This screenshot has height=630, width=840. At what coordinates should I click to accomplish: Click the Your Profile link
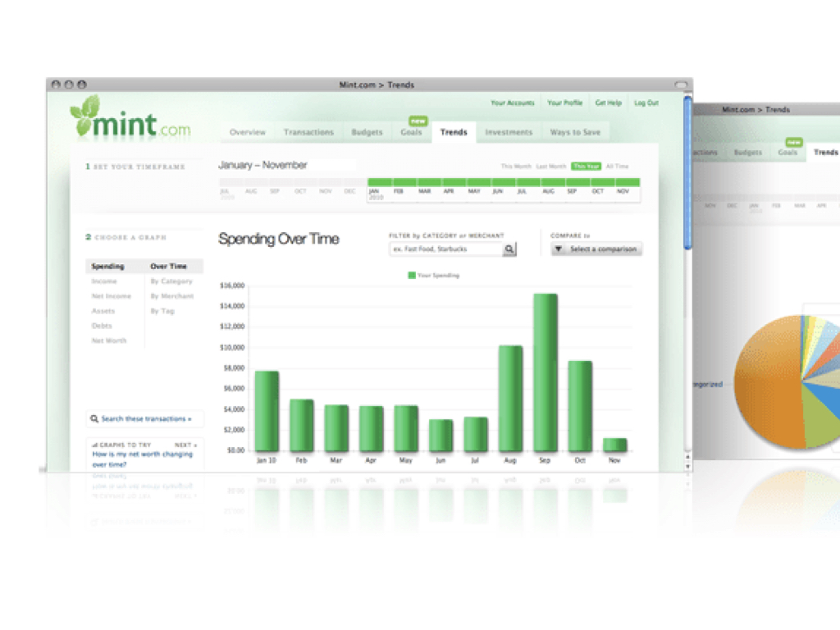pyautogui.click(x=564, y=103)
